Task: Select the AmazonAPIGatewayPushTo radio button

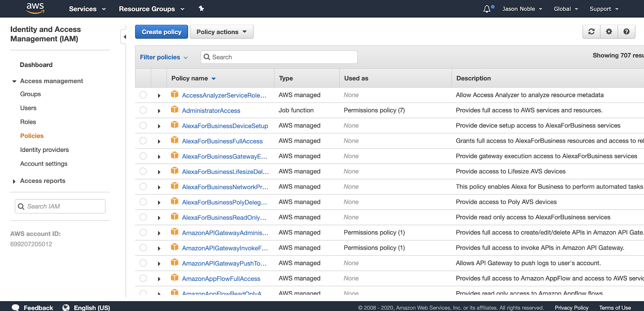Action: 143,263
